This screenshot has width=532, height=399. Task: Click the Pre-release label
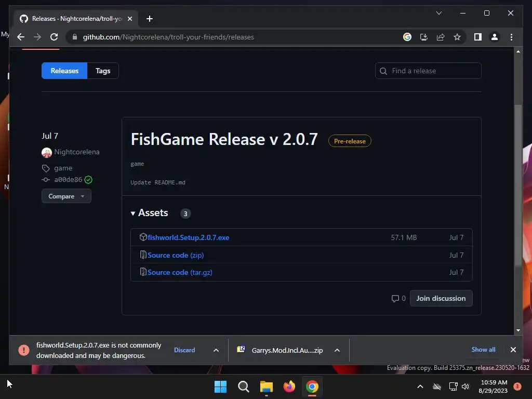coord(350,141)
